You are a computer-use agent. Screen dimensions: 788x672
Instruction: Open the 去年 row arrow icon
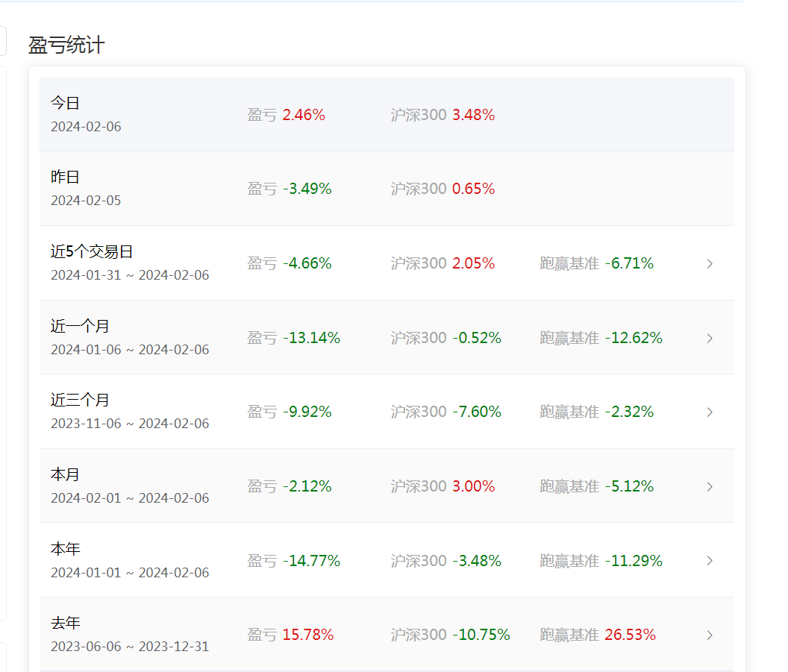point(710,635)
